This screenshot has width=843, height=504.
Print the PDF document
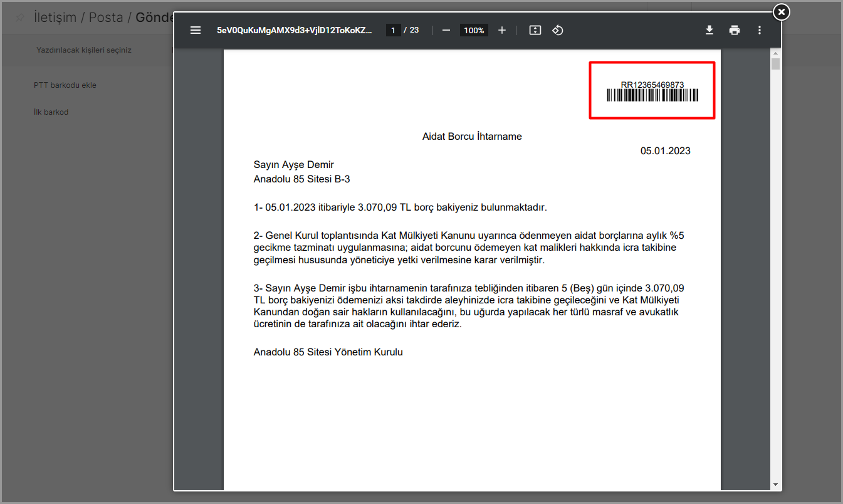coord(735,30)
